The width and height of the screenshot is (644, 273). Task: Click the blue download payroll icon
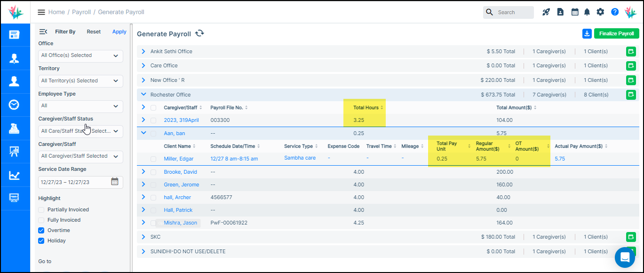(x=587, y=33)
